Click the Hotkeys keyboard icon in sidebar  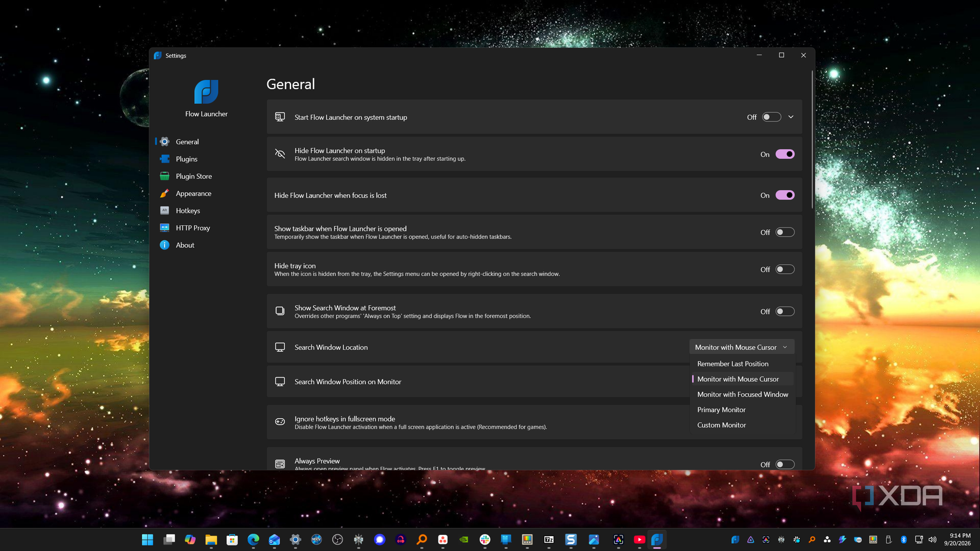pos(165,210)
